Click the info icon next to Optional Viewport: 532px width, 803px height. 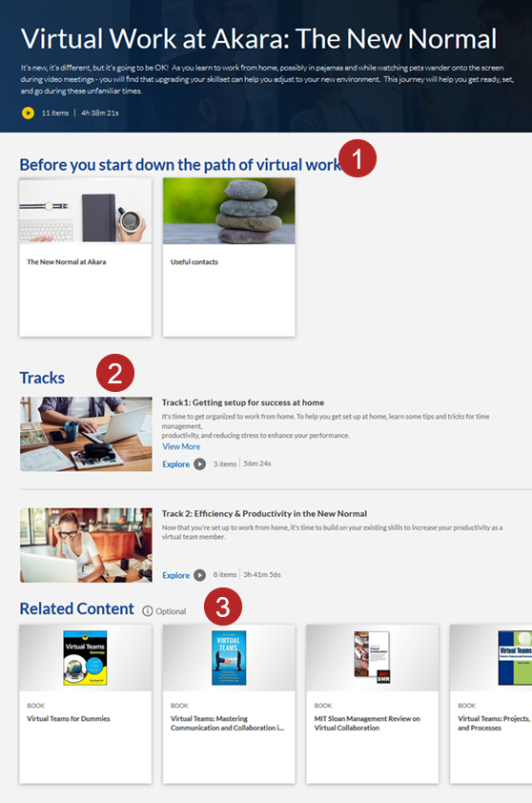point(148,611)
